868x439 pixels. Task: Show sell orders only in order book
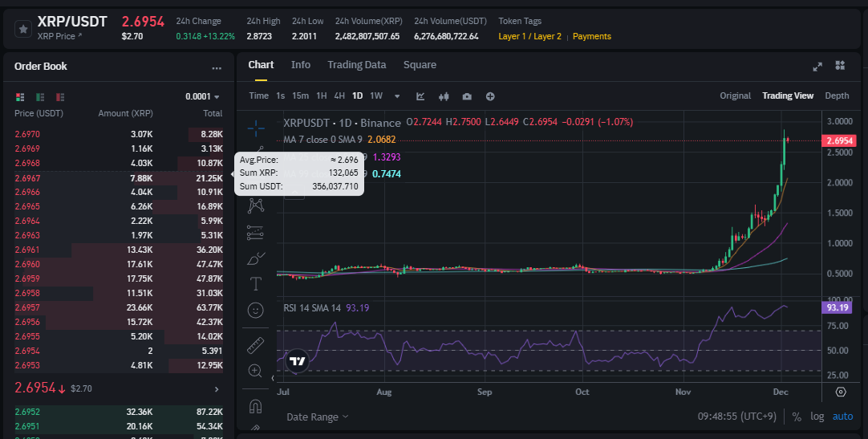pyautogui.click(x=60, y=97)
